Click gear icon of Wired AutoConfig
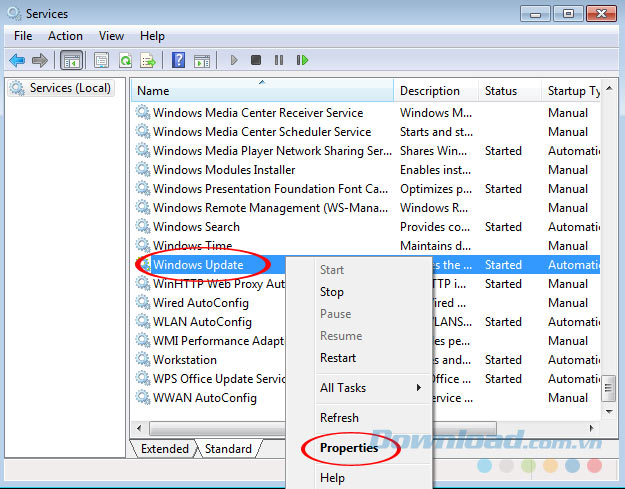625x489 pixels. (x=143, y=302)
